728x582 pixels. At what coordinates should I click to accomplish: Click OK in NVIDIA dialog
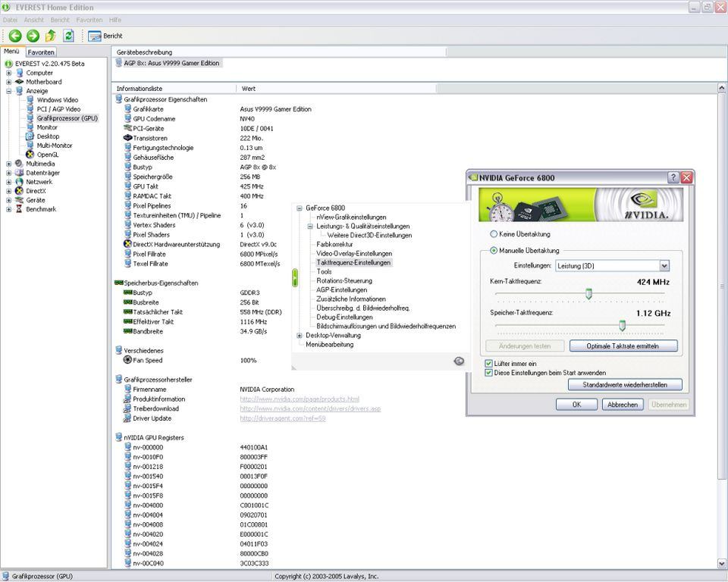coord(576,405)
